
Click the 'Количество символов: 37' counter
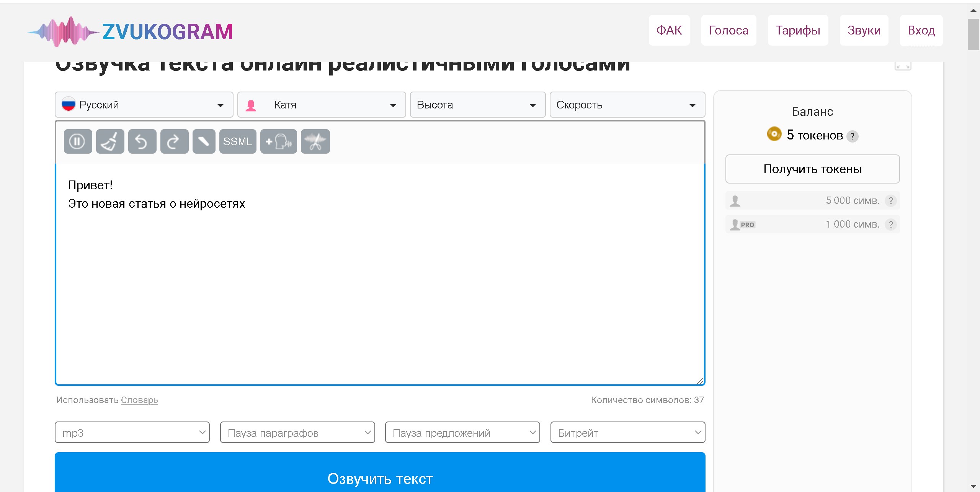click(x=647, y=400)
